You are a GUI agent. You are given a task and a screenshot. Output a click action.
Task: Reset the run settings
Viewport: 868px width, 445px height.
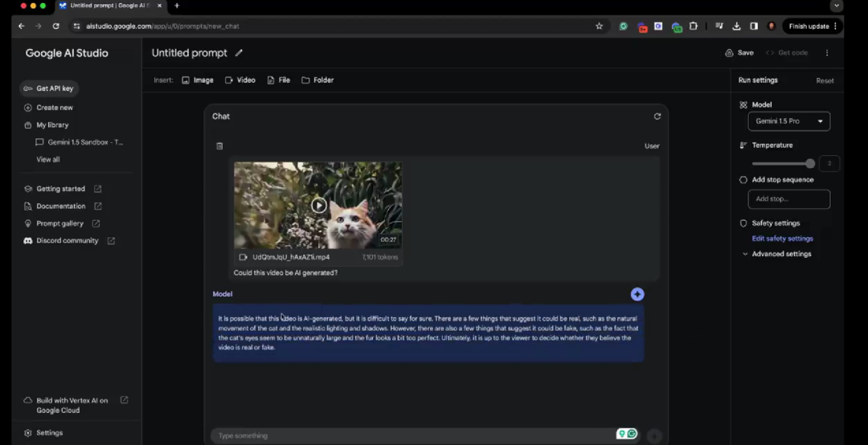coord(825,81)
